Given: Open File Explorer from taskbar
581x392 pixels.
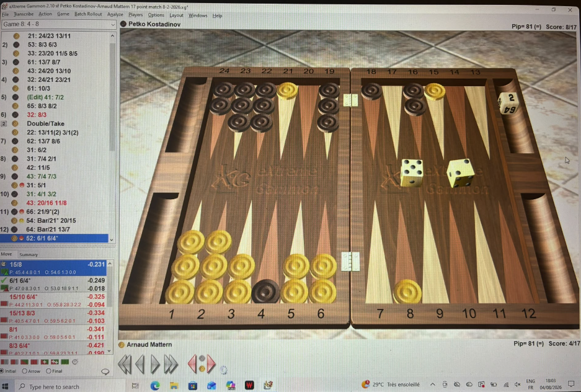Looking at the screenshot, I should tap(174, 386).
